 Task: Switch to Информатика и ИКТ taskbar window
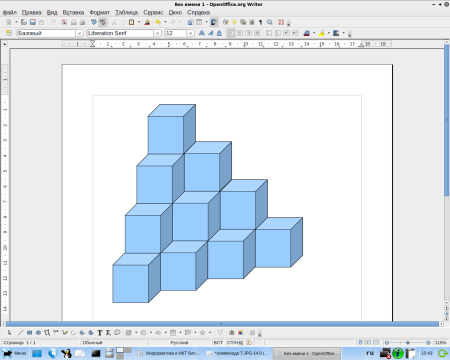pyautogui.click(x=169, y=353)
